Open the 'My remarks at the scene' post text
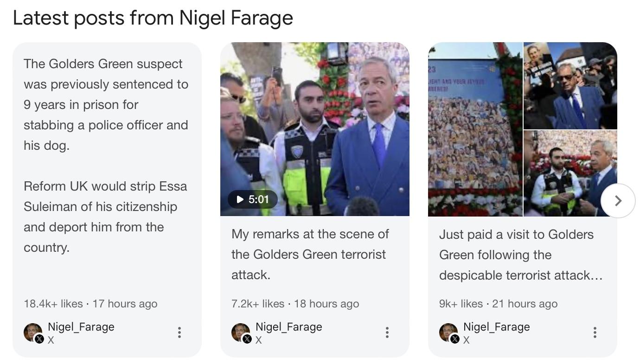Viewport: 640px width, 364px height. [310, 254]
